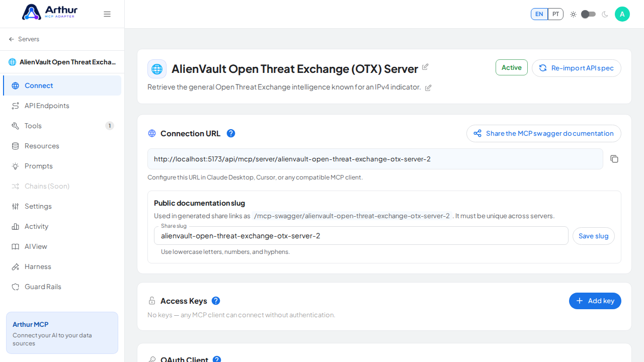
Task: Collapse the sidebar with the hamburger icon
Action: (107, 14)
